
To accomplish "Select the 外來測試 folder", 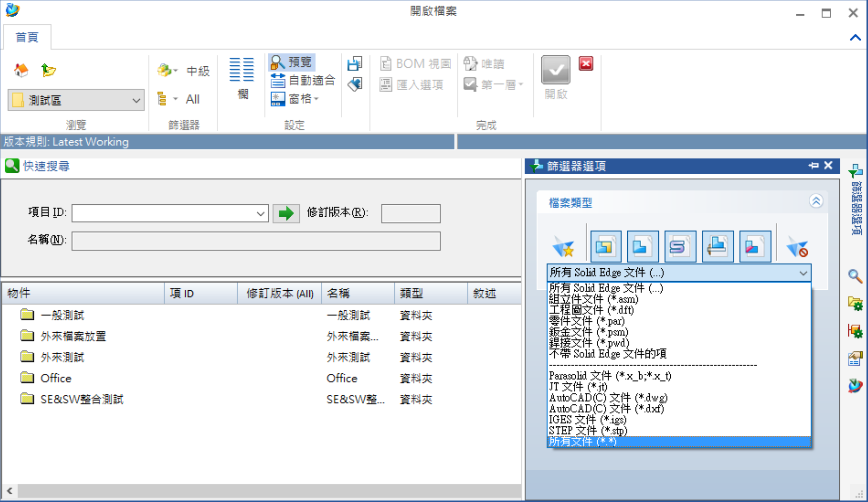I will tap(261, 357).
